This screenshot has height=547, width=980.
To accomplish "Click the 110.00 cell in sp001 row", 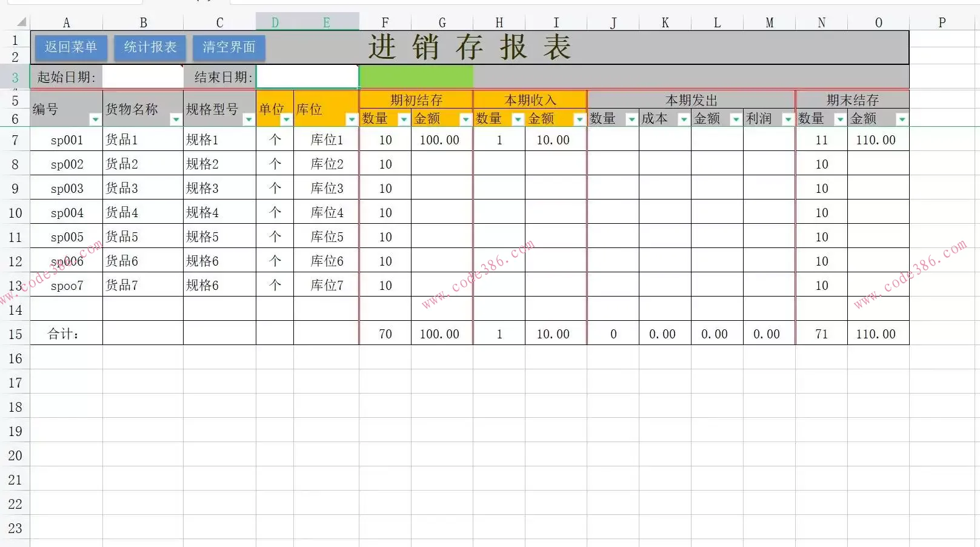I will coord(878,140).
